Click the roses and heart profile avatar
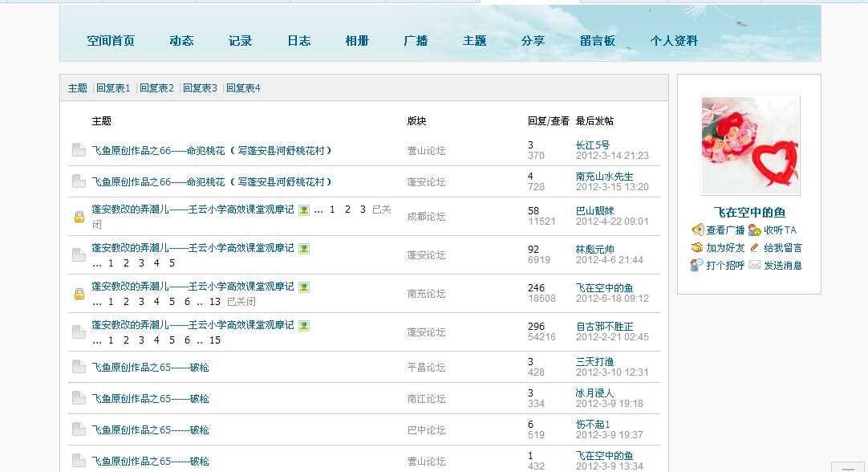The width and height of the screenshot is (868, 472). (x=750, y=145)
